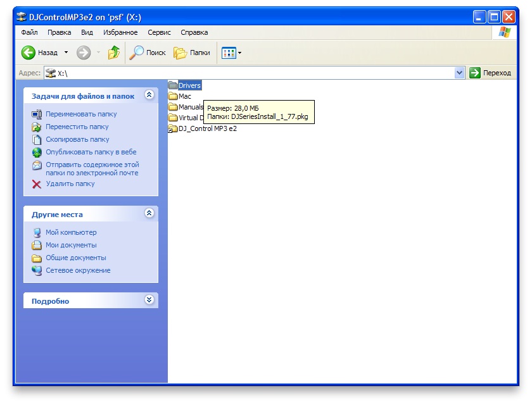Select the Mac folder icon
The height and width of the screenshot is (405, 532).
[x=173, y=96]
